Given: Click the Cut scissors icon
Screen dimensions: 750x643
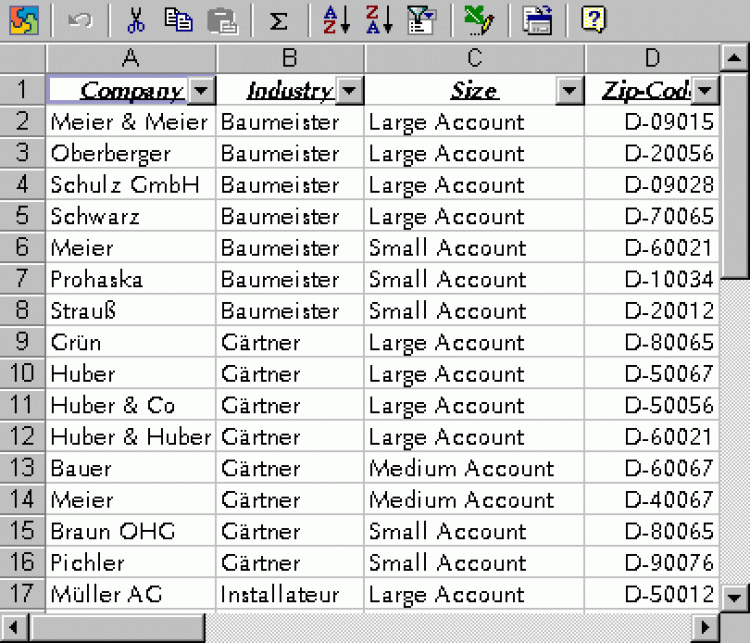Looking at the screenshot, I should [x=138, y=20].
